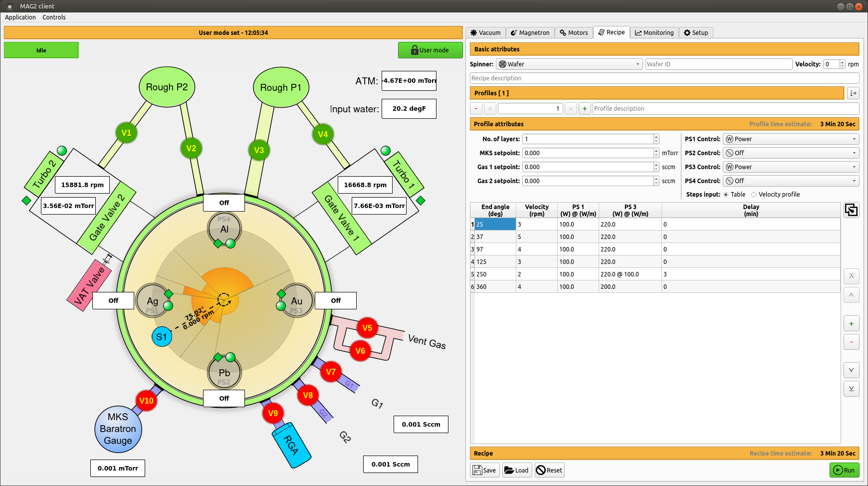The height and width of the screenshot is (486, 868).
Task: Click the Rough P2 pump
Action: [x=167, y=87]
